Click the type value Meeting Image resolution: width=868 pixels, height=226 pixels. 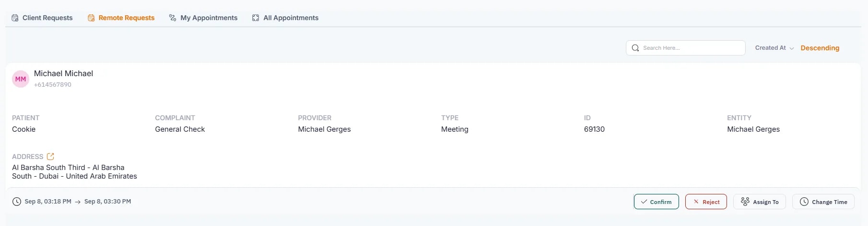pos(455,129)
